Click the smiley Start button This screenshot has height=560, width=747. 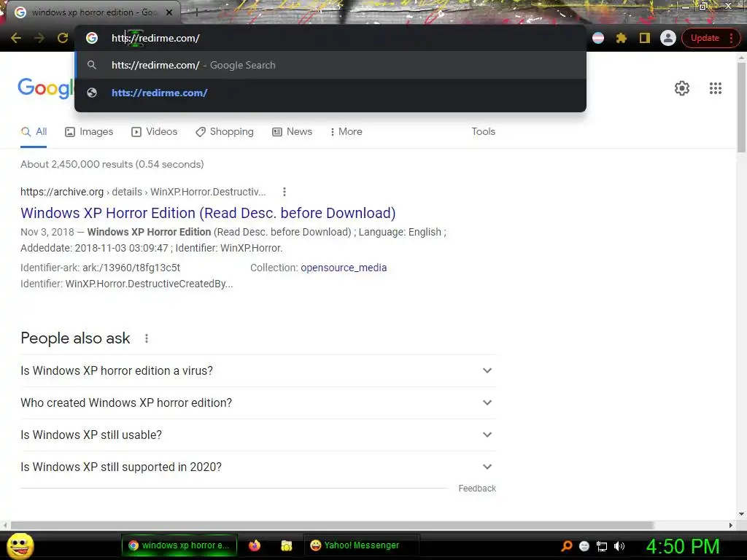(20, 545)
